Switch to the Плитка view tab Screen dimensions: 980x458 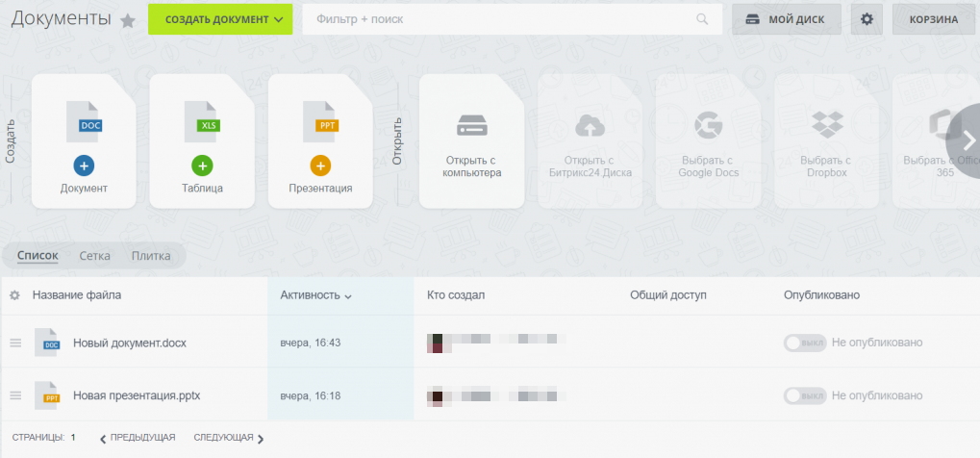[151, 255]
